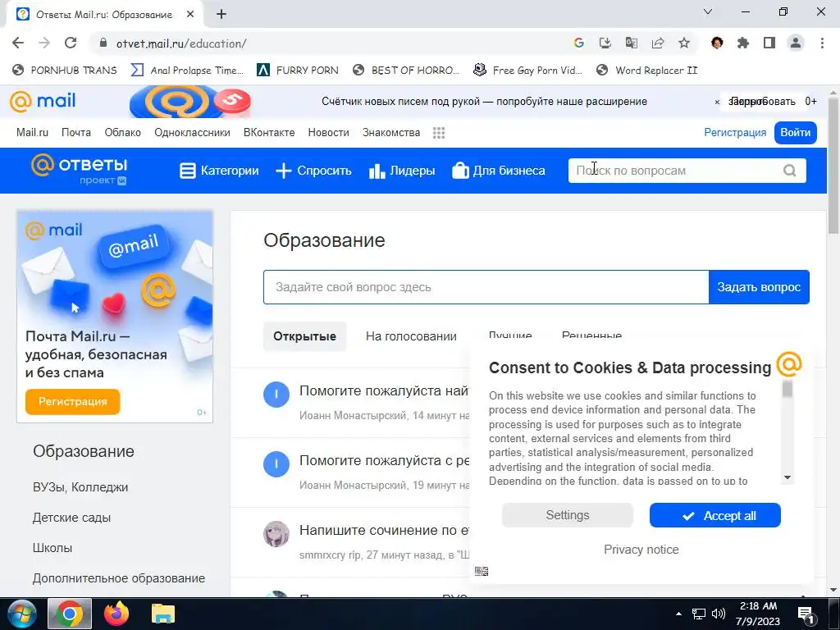The image size is (840, 630).
Task: Open ВКонтакте link
Action: [x=269, y=132]
